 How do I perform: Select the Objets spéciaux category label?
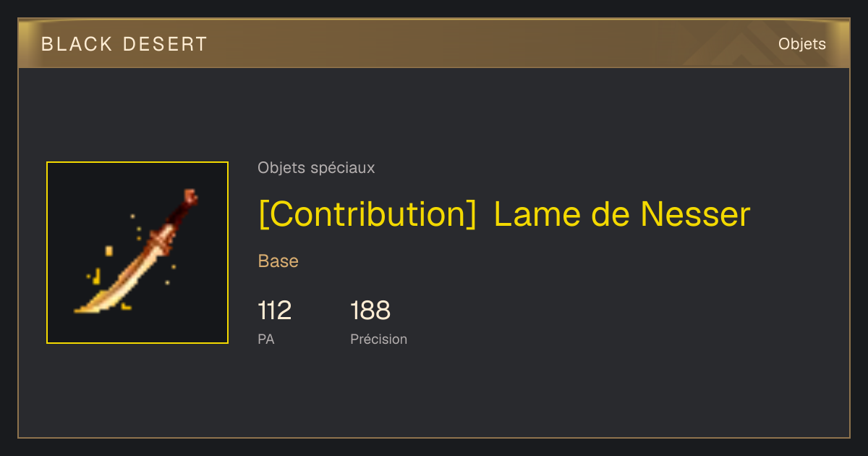click(316, 168)
